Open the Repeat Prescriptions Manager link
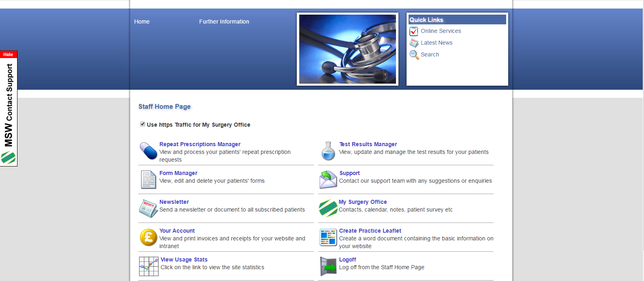 click(x=200, y=144)
